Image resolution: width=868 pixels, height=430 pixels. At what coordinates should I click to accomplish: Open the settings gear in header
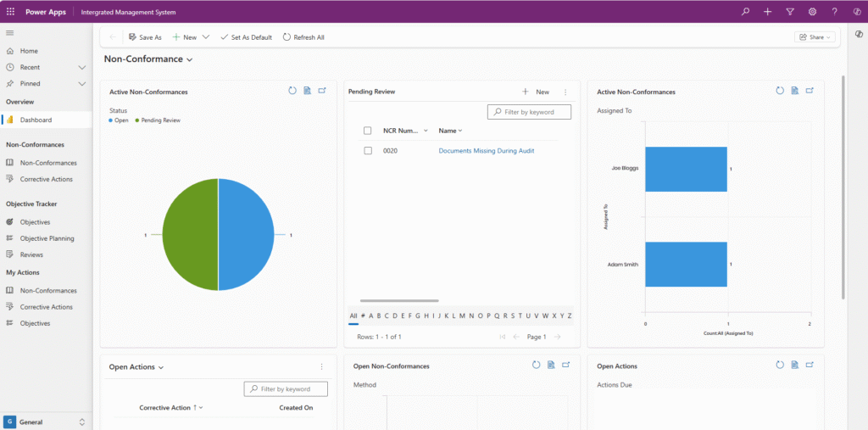click(x=812, y=12)
